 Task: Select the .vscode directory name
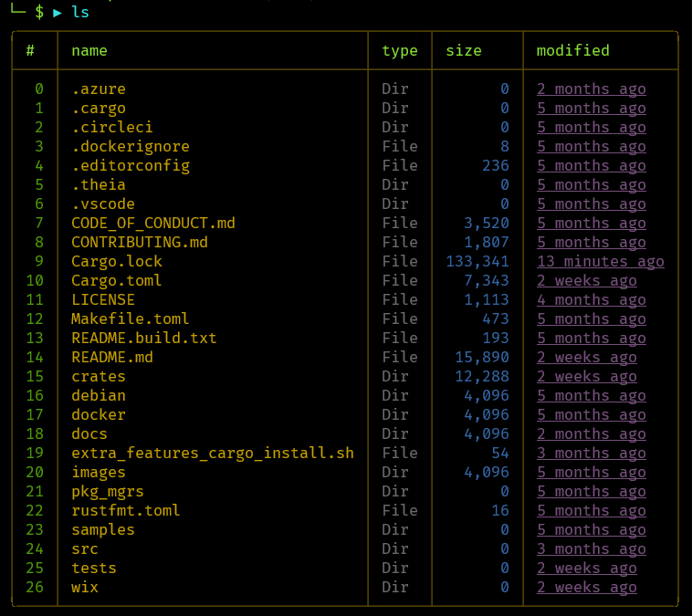pos(103,204)
